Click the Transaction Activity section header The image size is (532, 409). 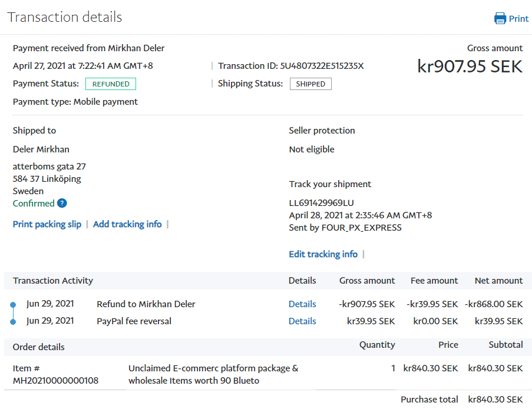coord(53,281)
